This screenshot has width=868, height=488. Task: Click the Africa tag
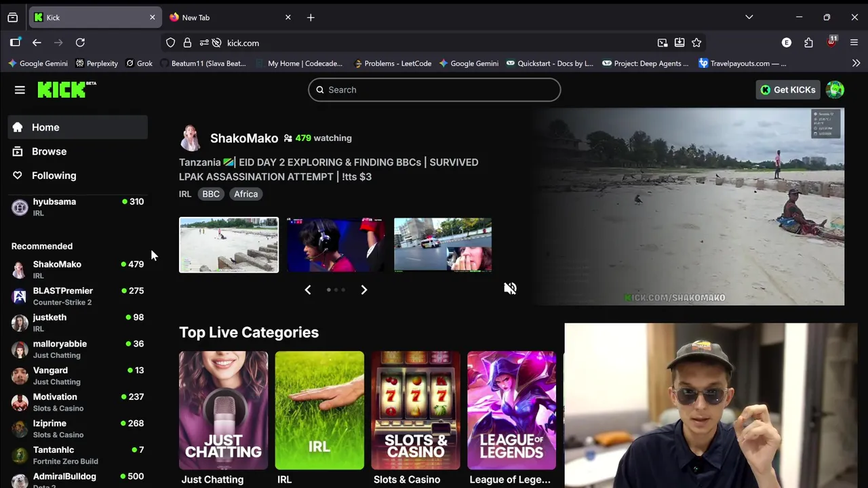(245, 194)
